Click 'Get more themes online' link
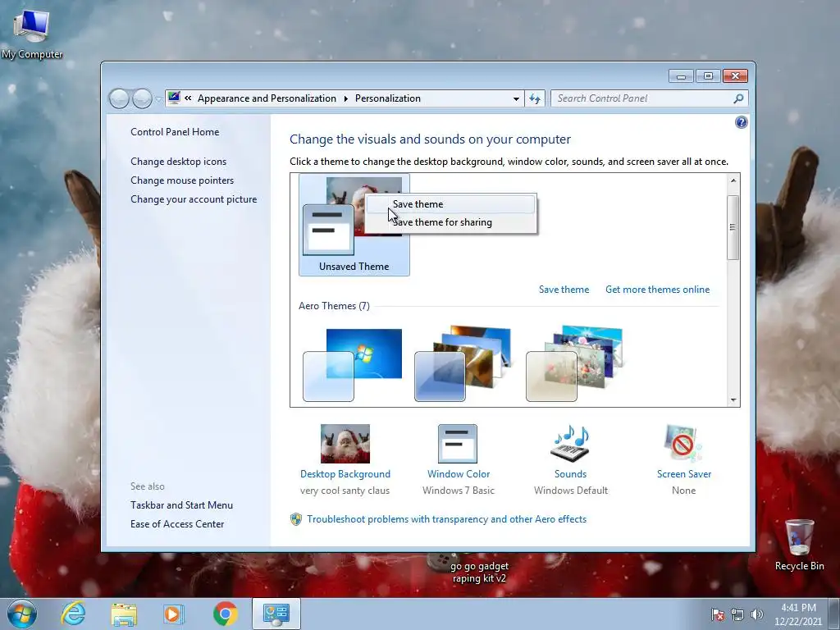This screenshot has width=840, height=630. point(657,290)
